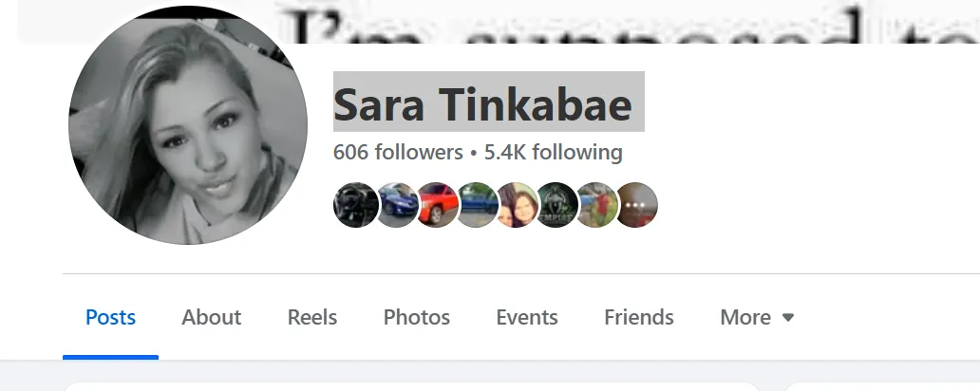980x391 pixels.
Task: Open the friend avatar showing two women
Action: click(x=517, y=205)
